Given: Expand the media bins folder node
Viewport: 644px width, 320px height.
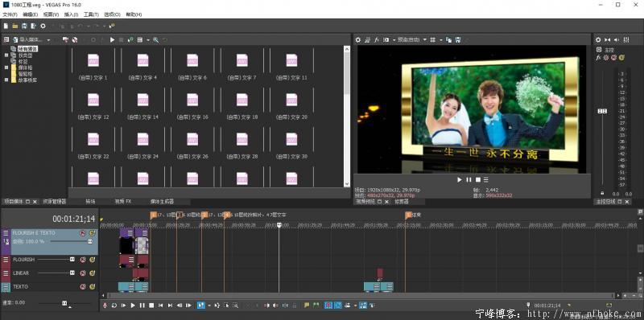Looking at the screenshot, I should pos(6,68).
